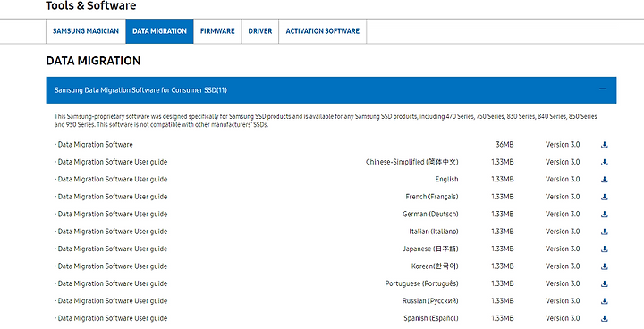Select the Data Migration tab
Screen dimensions: 644x329
tap(159, 31)
